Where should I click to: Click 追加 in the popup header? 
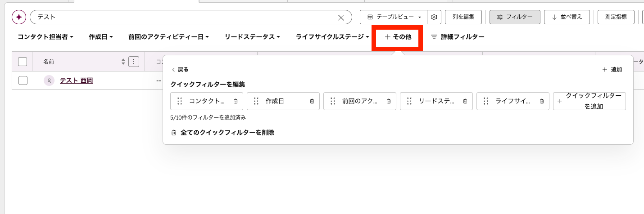click(x=612, y=70)
